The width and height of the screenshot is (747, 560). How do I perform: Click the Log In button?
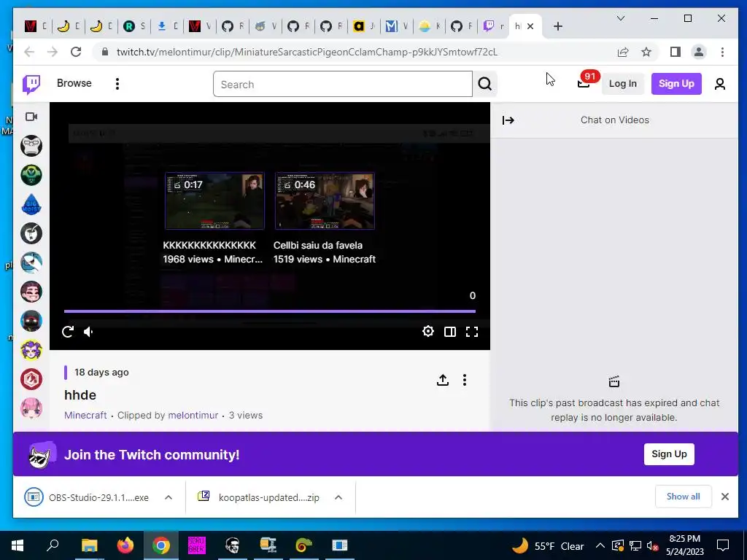(x=623, y=84)
